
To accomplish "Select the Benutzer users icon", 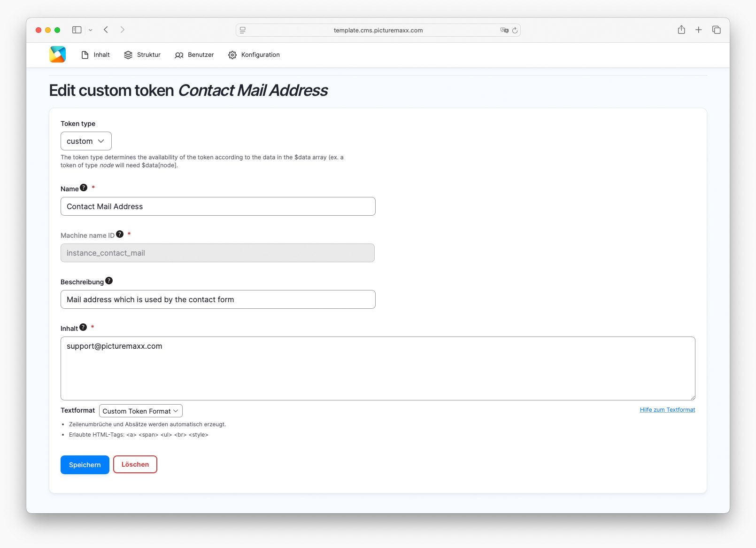I will click(179, 55).
